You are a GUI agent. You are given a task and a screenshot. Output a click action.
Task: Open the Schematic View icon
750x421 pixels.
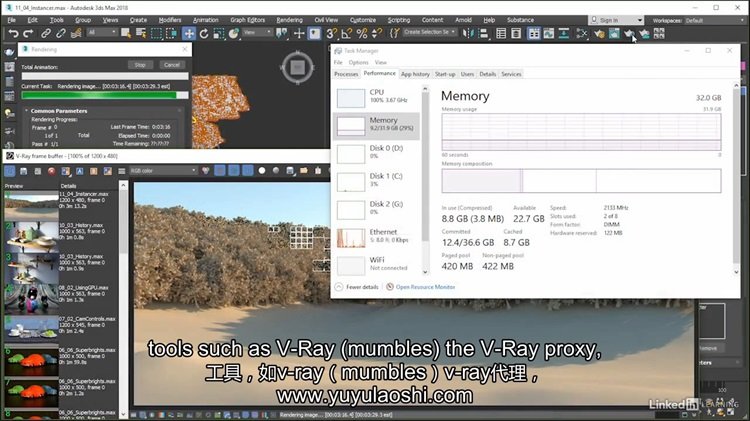point(582,33)
